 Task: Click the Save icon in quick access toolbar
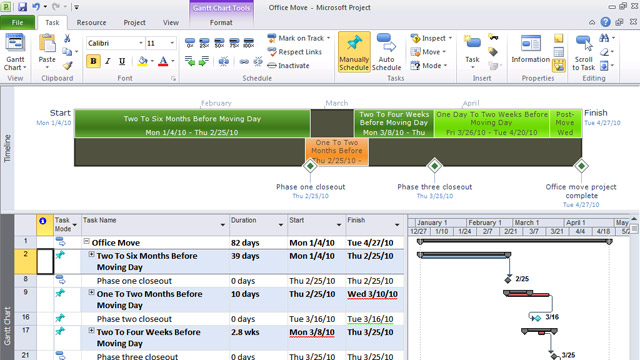[22, 7]
